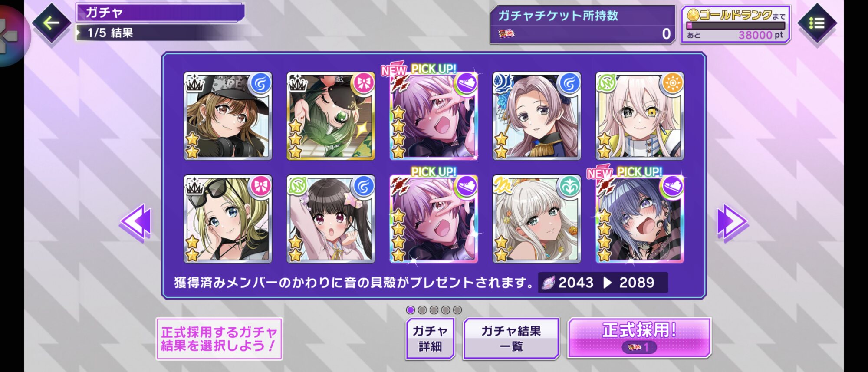Image resolution: width=868 pixels, height=372 pixels.
Task: Open ガチャ詳細 details button
Action: 430,339
